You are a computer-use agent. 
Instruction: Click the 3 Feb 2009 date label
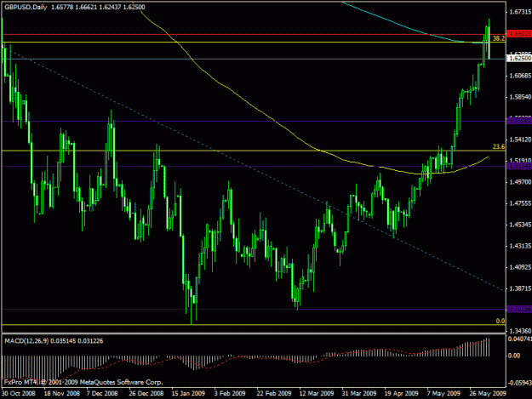(230, 394)
